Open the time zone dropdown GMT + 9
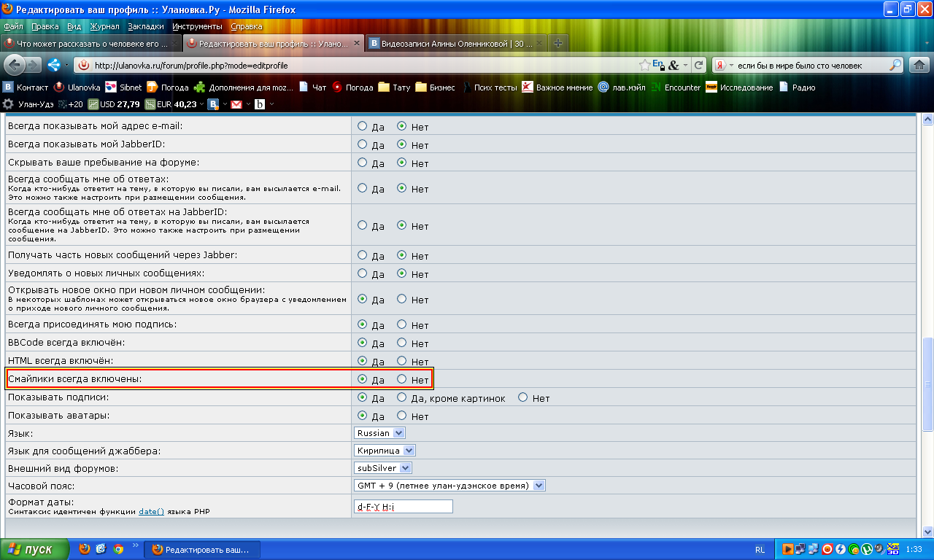The height and width of the screenshot is (560, 934). (449, 486)
